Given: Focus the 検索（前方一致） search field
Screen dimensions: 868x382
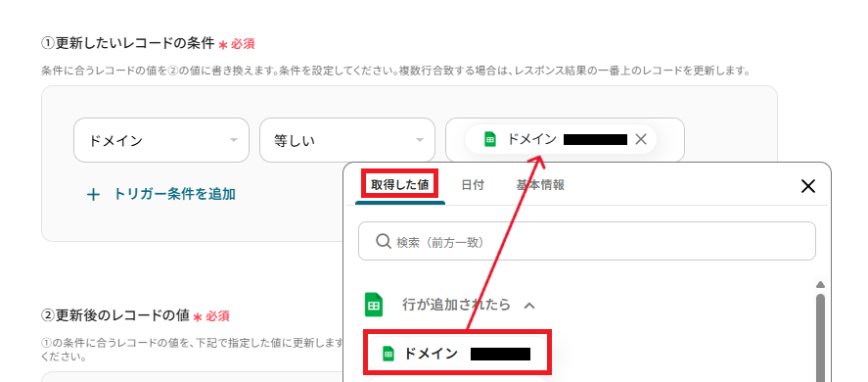Looking at the screenshot, I should click(587, 241).
